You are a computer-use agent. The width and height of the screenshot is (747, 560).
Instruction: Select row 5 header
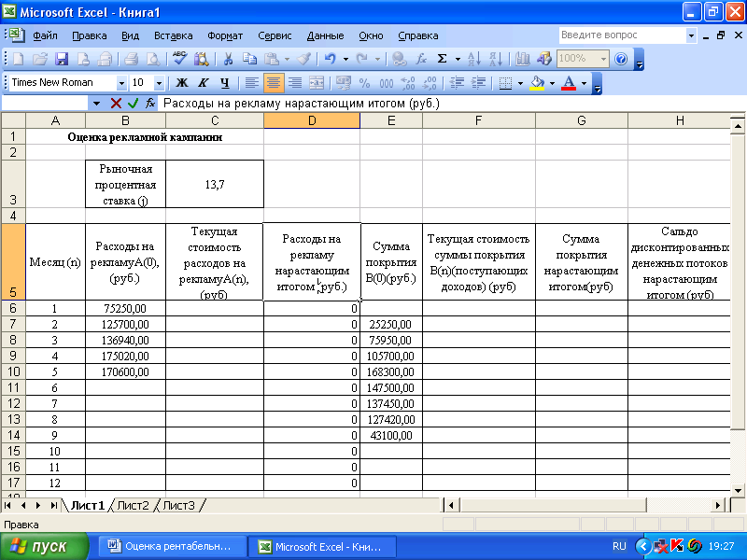[x=13, y=261]
